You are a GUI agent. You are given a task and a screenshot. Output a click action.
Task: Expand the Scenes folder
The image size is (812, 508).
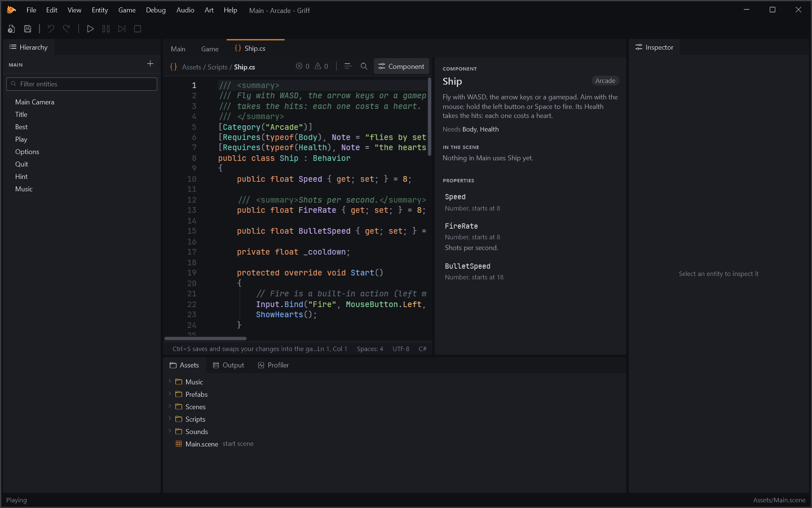pos(170,406)
